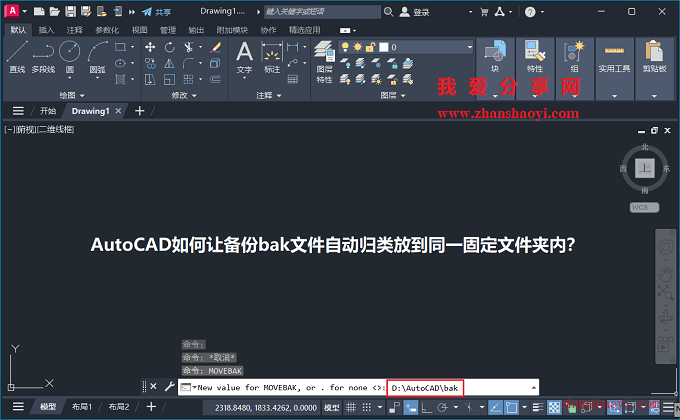The image size is (680, 420).
Task: Insert a Table from Annotation panel
Action: [293, 79]
